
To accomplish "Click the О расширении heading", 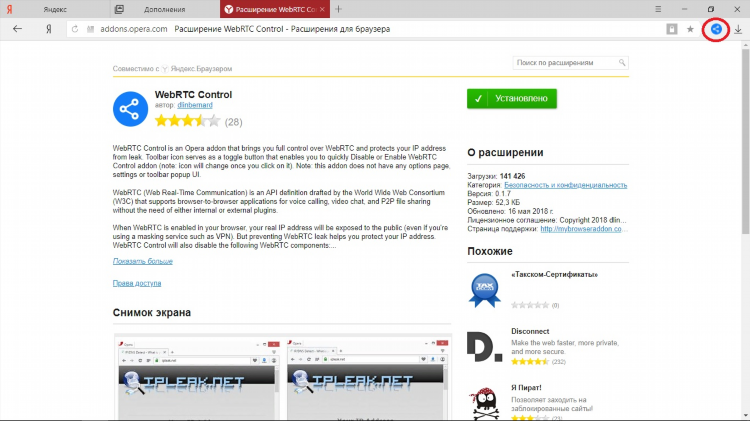I will coord(505,153).
